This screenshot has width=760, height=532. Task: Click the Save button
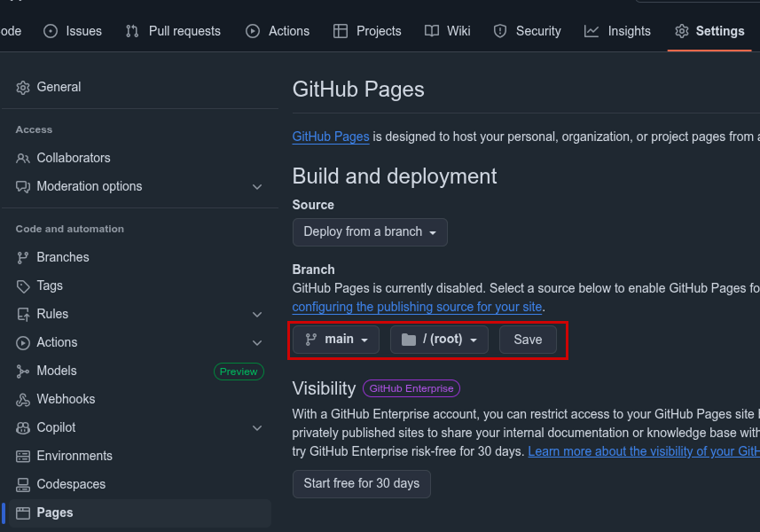pyautogui.click(x=528, y=340)
